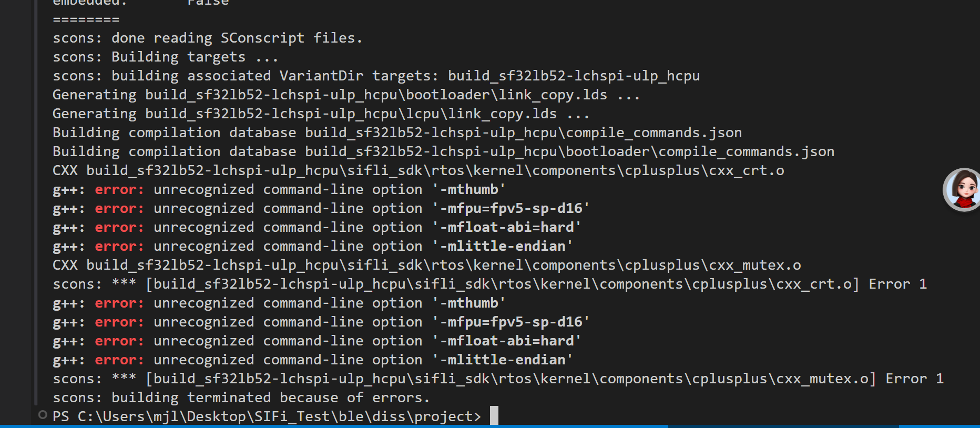The image size is (980, 428).
Task: Click the cxx_crt.o path on the CXX line
Action: click(435, 171)
